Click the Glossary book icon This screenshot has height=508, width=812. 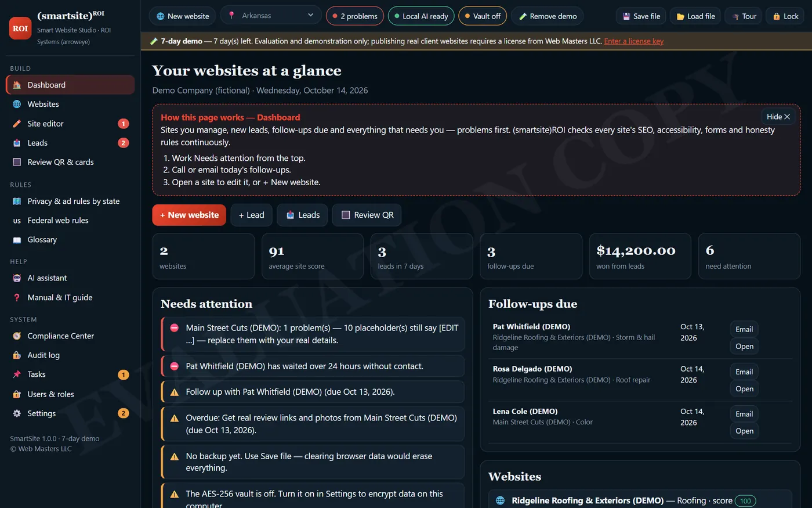(x=17, y=240)
